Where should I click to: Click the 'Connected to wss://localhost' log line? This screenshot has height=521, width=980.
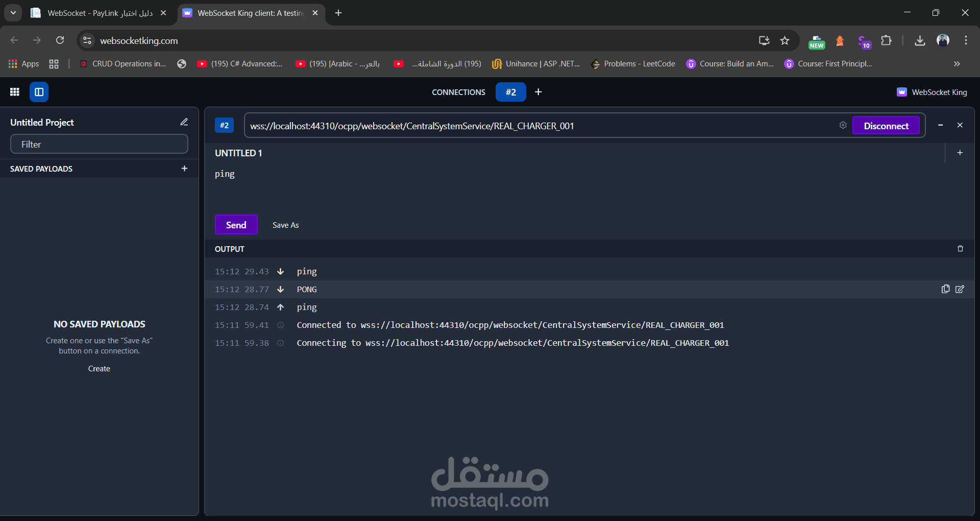point(510,325)
